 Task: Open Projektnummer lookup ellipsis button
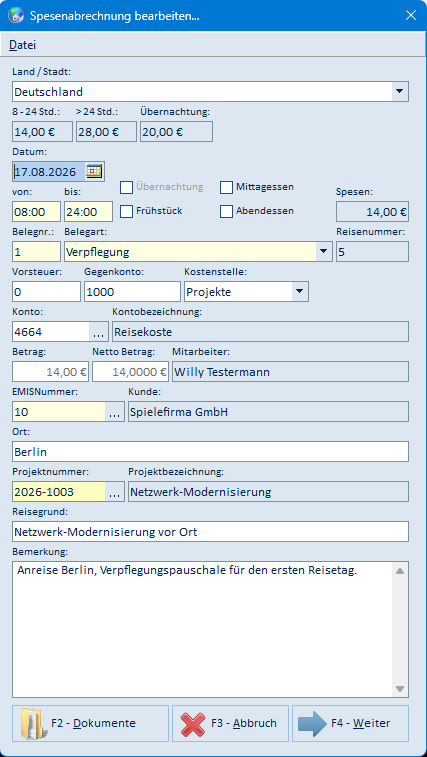pyautogui.click(x=114, y=492)
